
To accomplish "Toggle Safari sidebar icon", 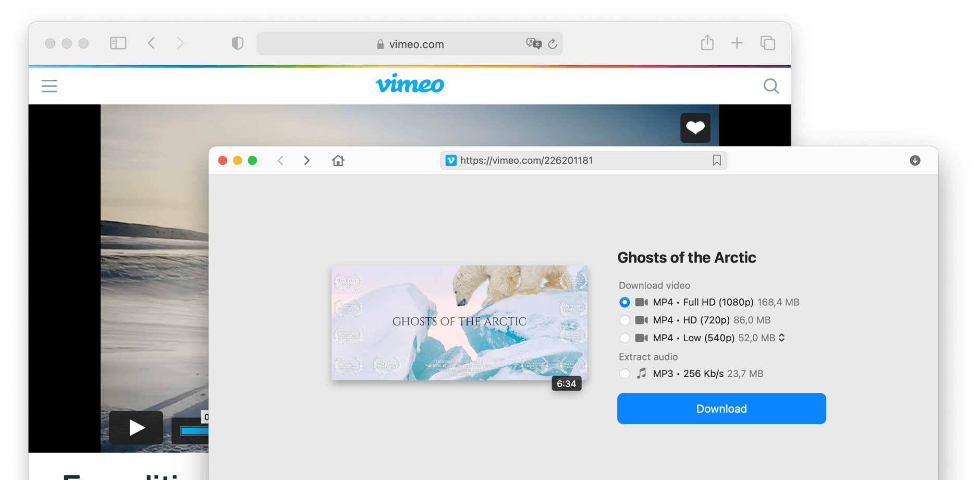I will click(x=118, y=43).
